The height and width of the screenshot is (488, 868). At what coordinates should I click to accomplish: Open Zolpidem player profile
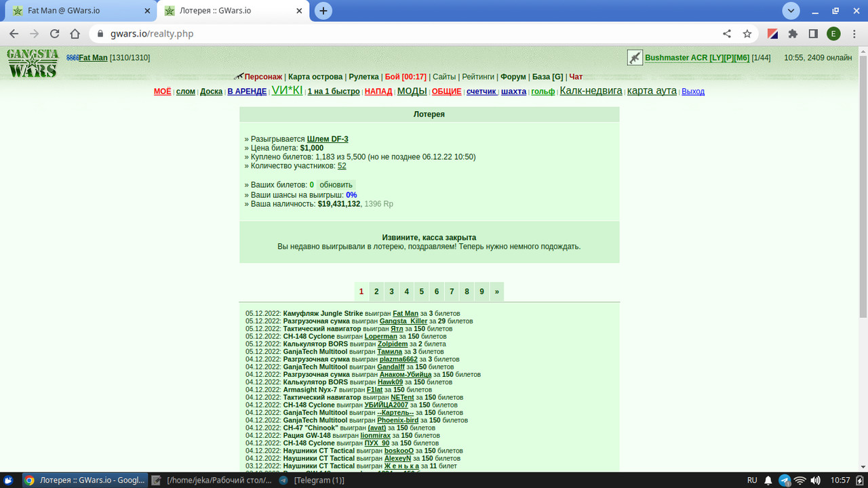pos(393,344)
